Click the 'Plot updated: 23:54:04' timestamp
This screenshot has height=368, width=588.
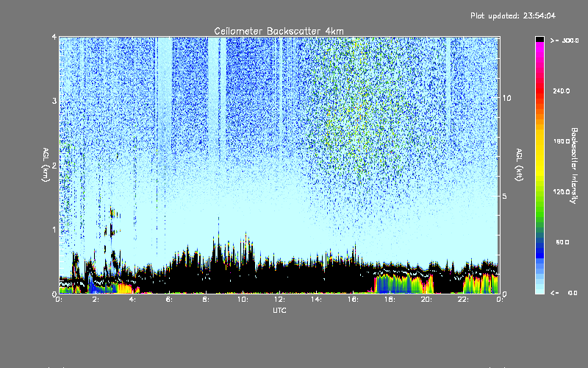(x=513, y=15)
